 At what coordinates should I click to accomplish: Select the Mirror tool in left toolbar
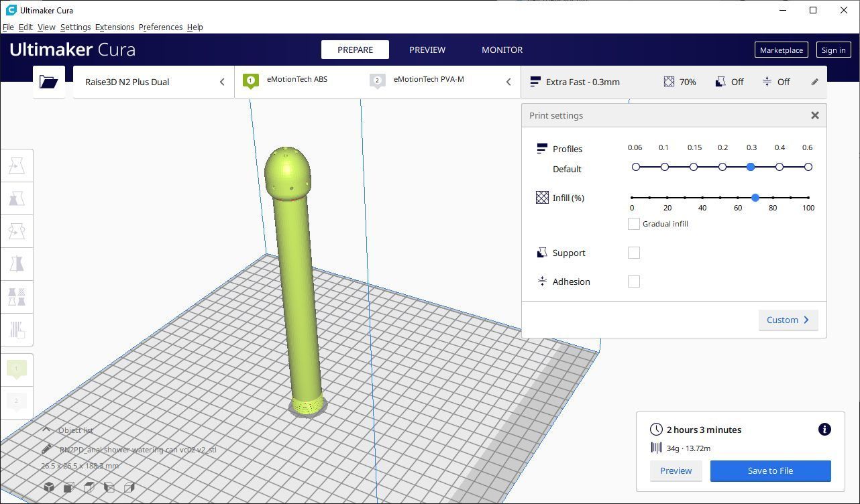pyautogui.click(x=17, y=264)
